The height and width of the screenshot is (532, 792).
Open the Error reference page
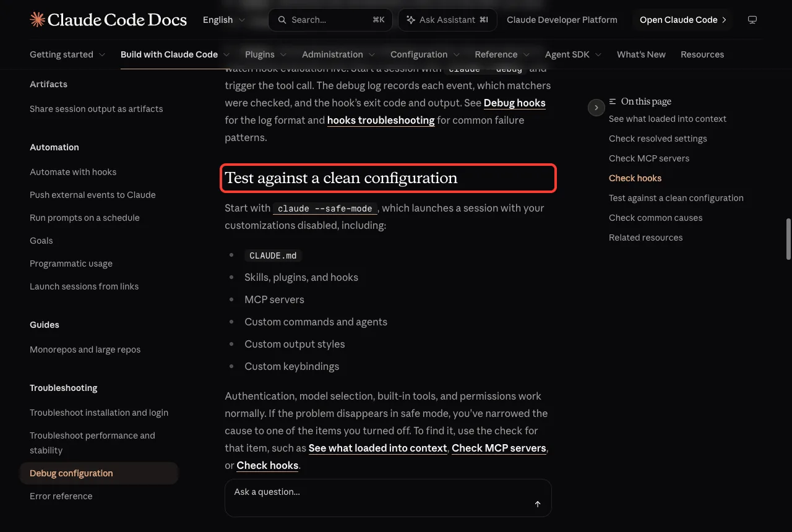(61, 496)
